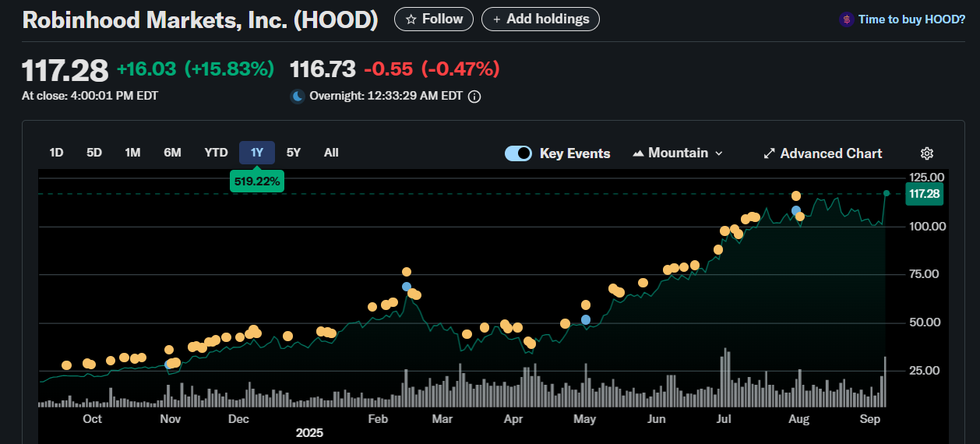
Task: Follow the HOOD stock
Action: point(434,19)
